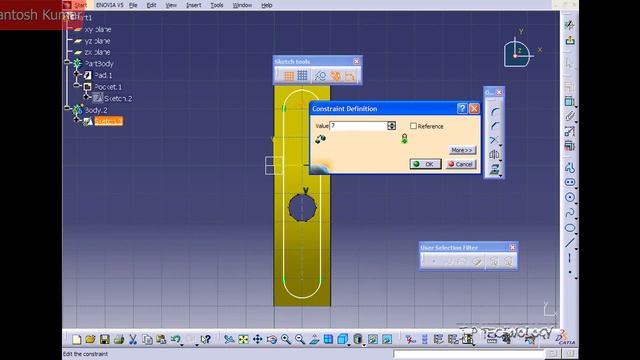The height and width of the screenshot is (360, 640).
Task: Open the ENOVIA V5 menu
Action: pyautogui.click(x=109, y=5)
